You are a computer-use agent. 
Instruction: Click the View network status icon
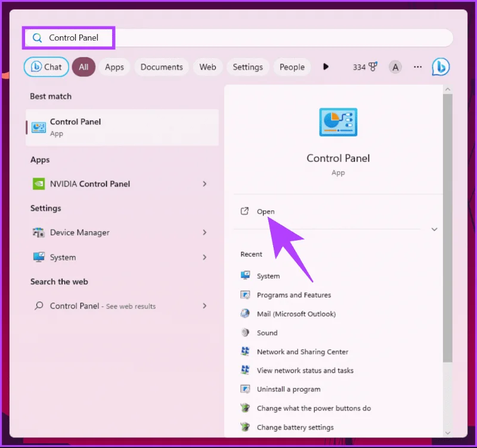click(x=245, y=370)
